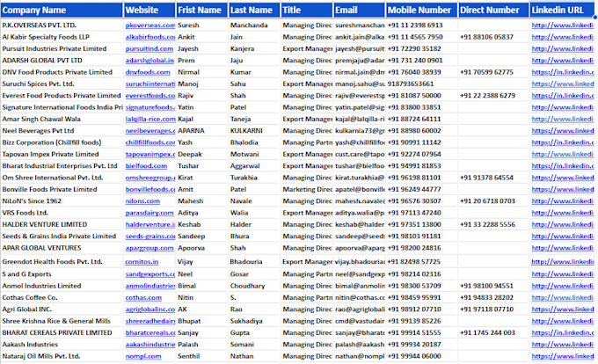Select the email starting with cust.care@tapo

point(360,154)
